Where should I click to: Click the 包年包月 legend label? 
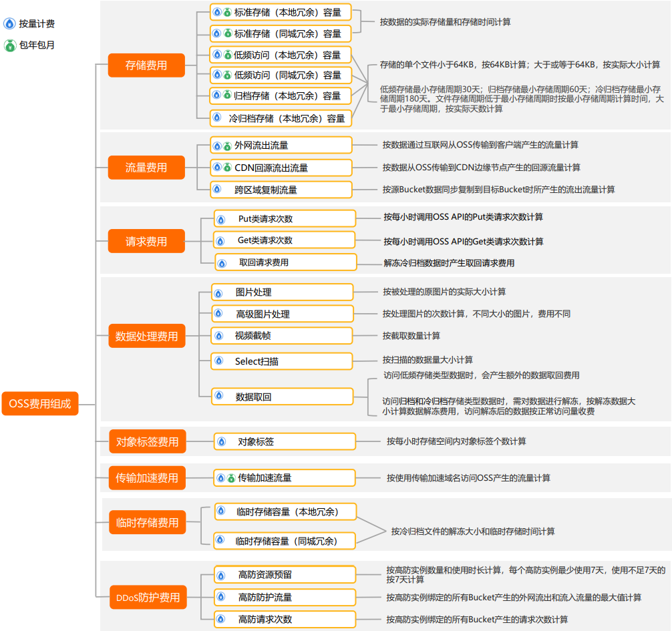[37, 45]
